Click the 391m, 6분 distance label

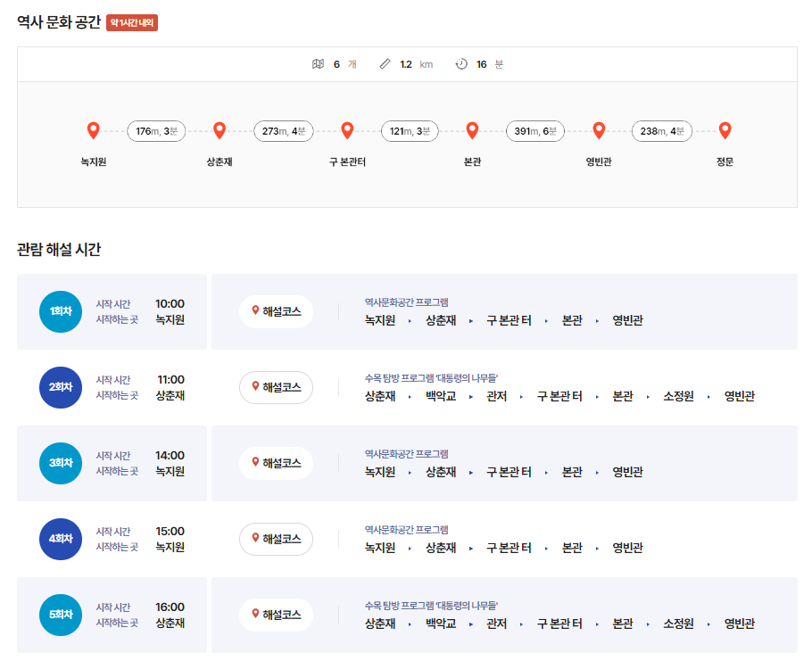coord(534,130)
